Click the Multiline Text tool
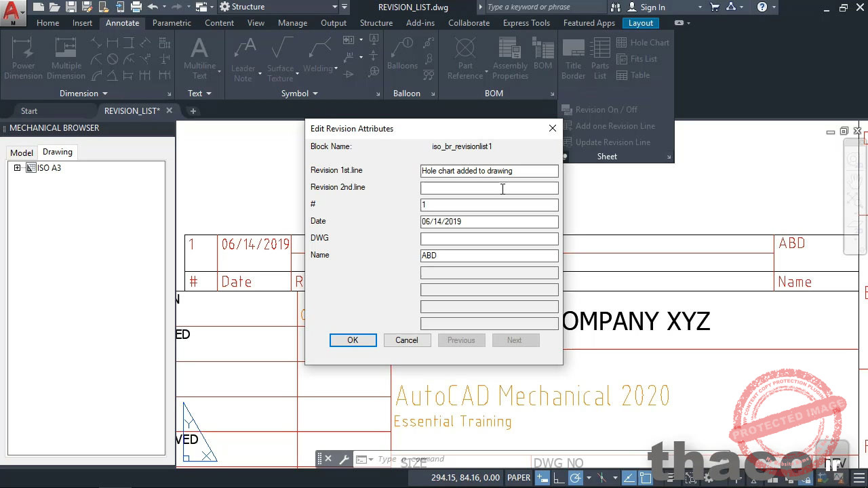Screen dimensions: 868x488 coord(199,58)
